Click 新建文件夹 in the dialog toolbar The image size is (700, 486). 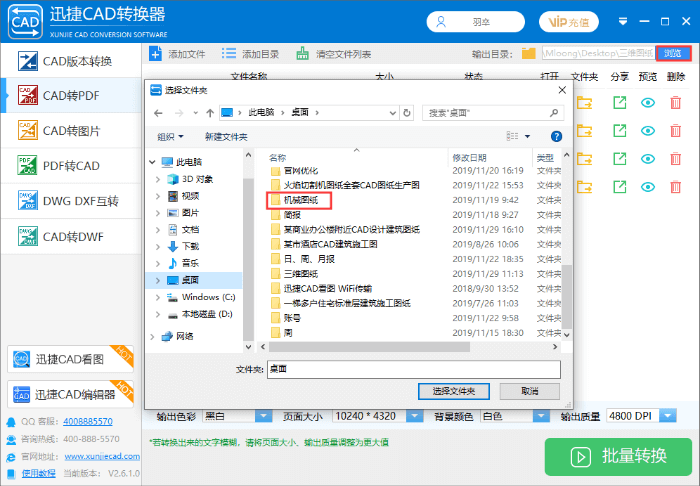pyautogui.click(x=226, y=137)
